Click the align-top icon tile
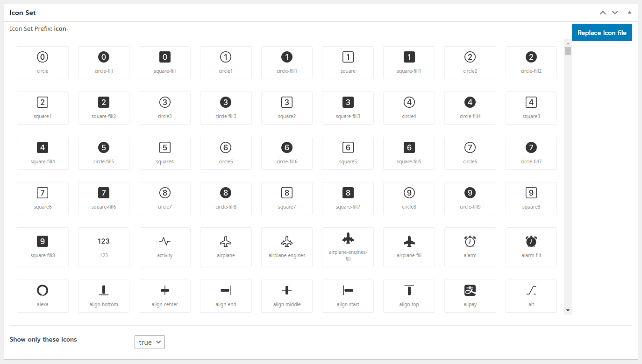642x364 pixels. [x=409, y=295]
